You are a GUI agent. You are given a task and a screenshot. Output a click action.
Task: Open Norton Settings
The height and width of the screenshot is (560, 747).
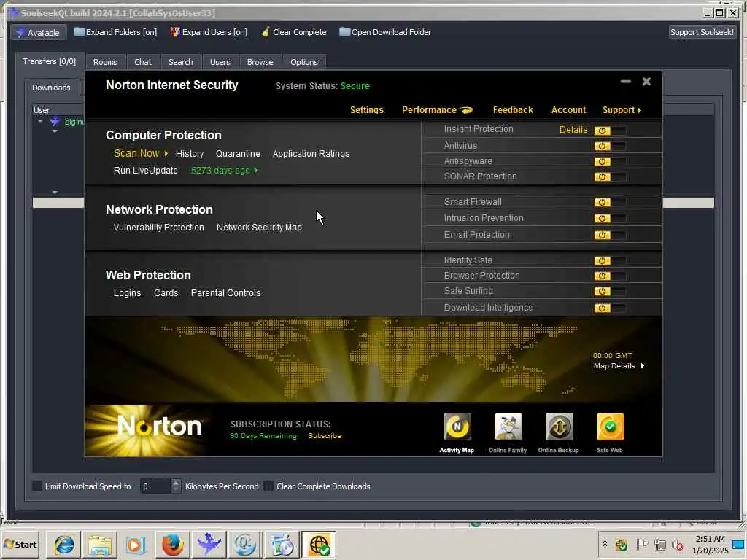(x=366, y=110)
